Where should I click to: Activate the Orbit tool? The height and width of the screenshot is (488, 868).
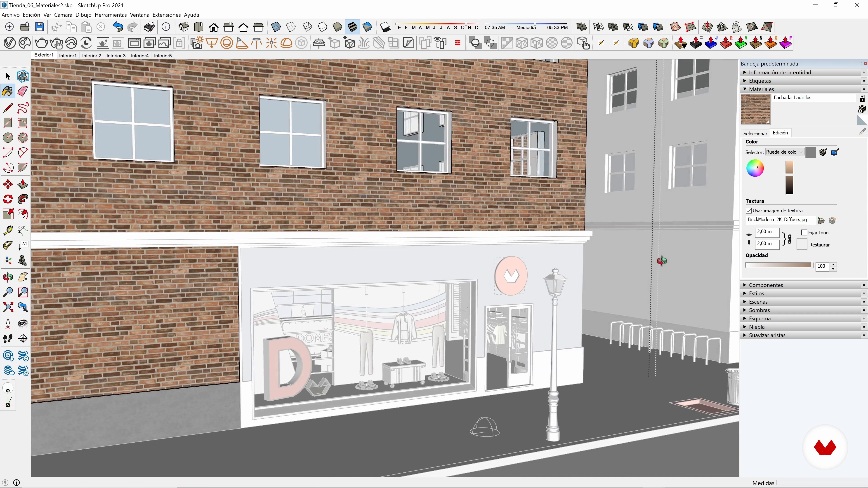pos(8,277)
